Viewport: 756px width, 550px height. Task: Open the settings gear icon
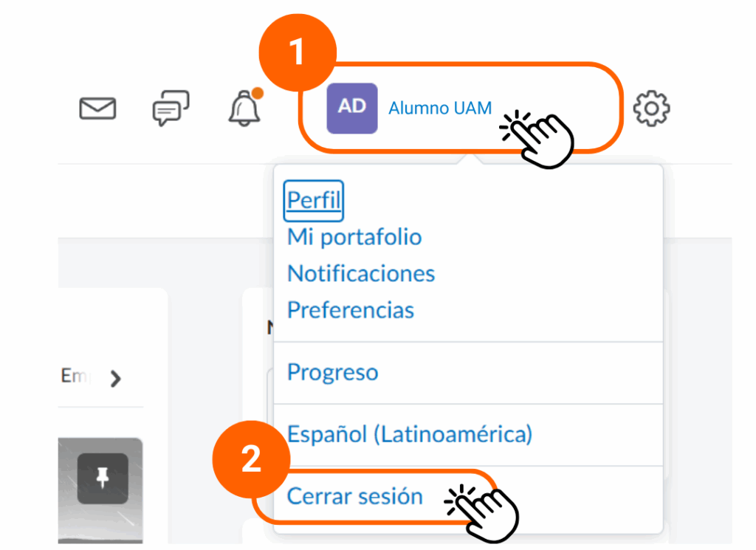click(x=652, y=109)
